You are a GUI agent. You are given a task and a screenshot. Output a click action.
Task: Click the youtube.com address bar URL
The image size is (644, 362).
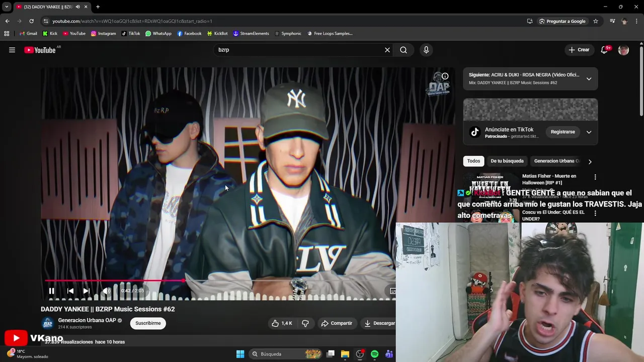[132, 21]
